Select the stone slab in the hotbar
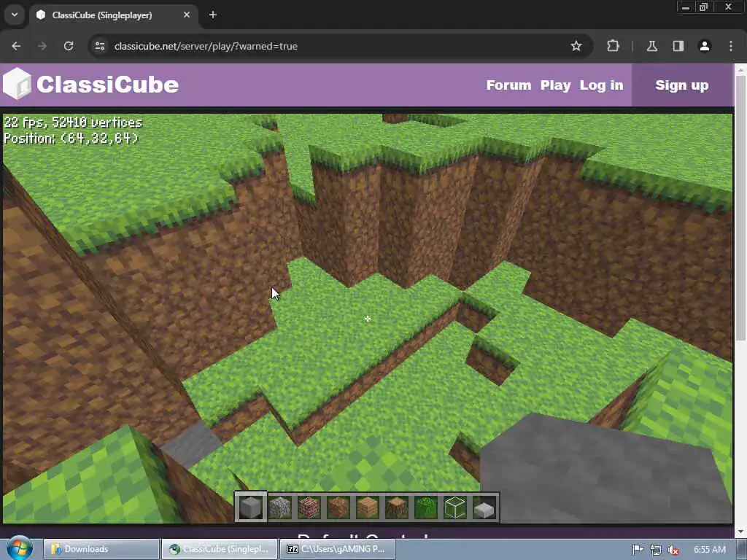This screenshot has height=560, width=747. (484, 509)
